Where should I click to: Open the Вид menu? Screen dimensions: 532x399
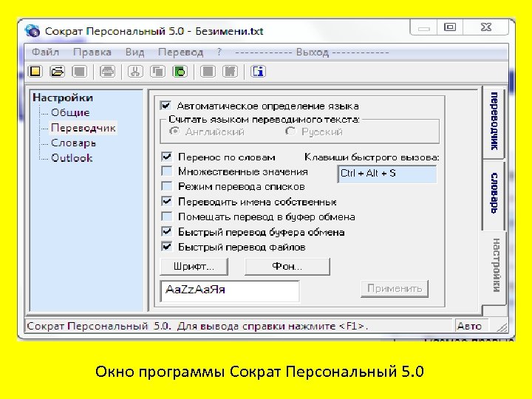click(x=134, y=52)
